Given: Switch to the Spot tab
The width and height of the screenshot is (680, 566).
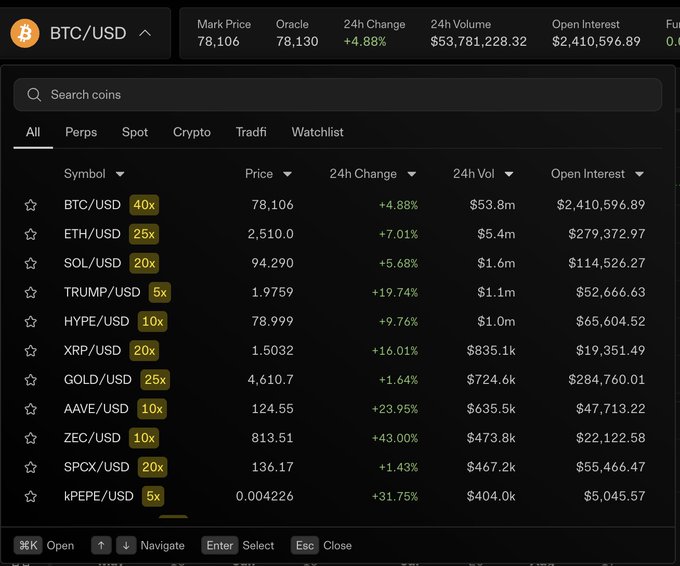Looking at the screenshot, I should click(135, 132).
